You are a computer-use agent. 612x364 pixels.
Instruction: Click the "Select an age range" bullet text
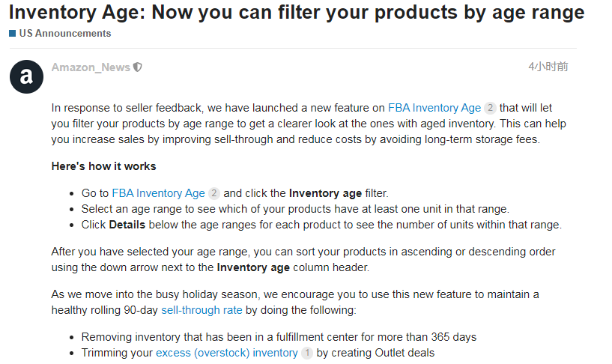295,209
